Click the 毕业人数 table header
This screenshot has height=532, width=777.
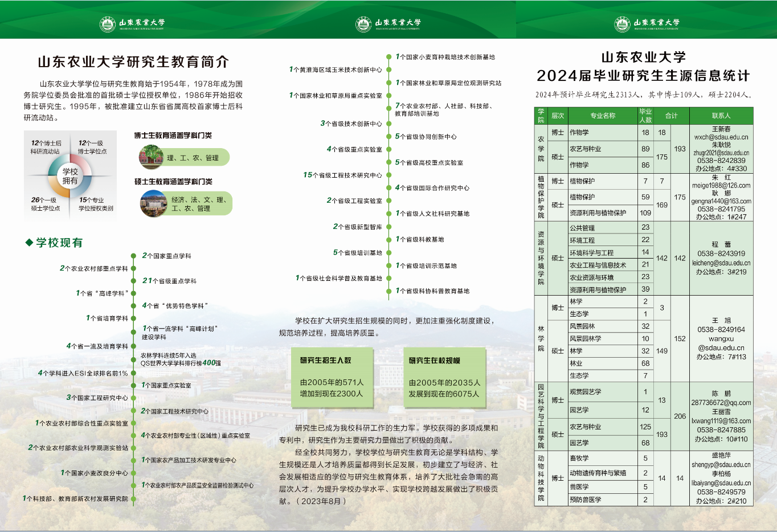pyautogui.click(x=645, y=116)
